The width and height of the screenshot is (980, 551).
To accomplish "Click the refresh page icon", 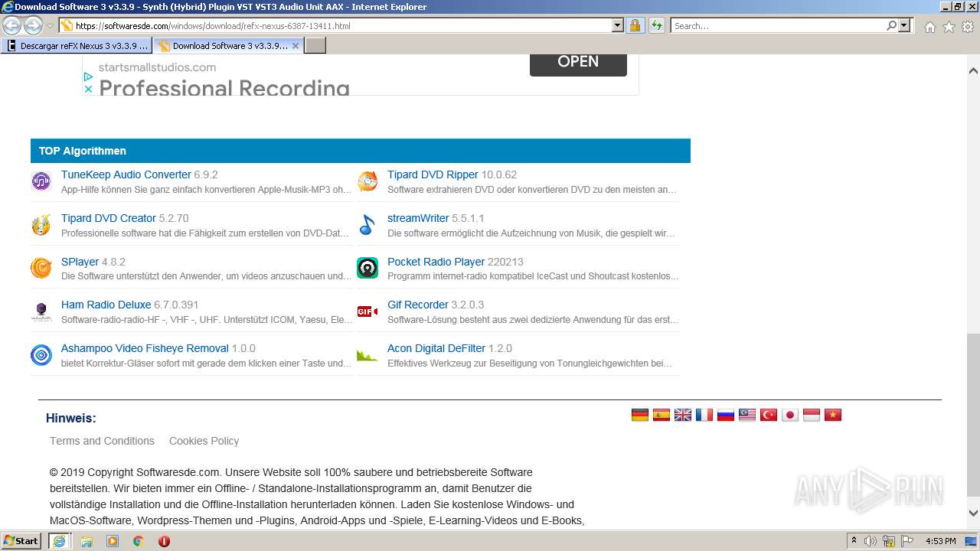I will 656,25.
